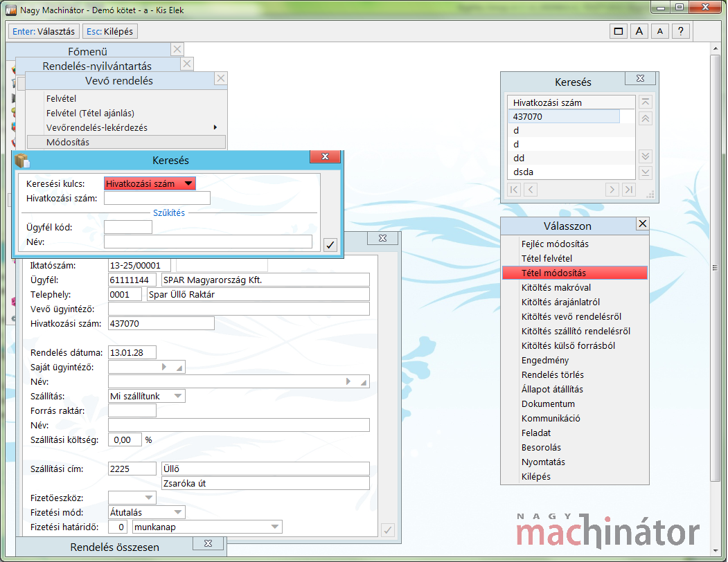Focus Hivatkozási szám field in Keresés dialog
728x562 pixels.
[x=157, y=198]
